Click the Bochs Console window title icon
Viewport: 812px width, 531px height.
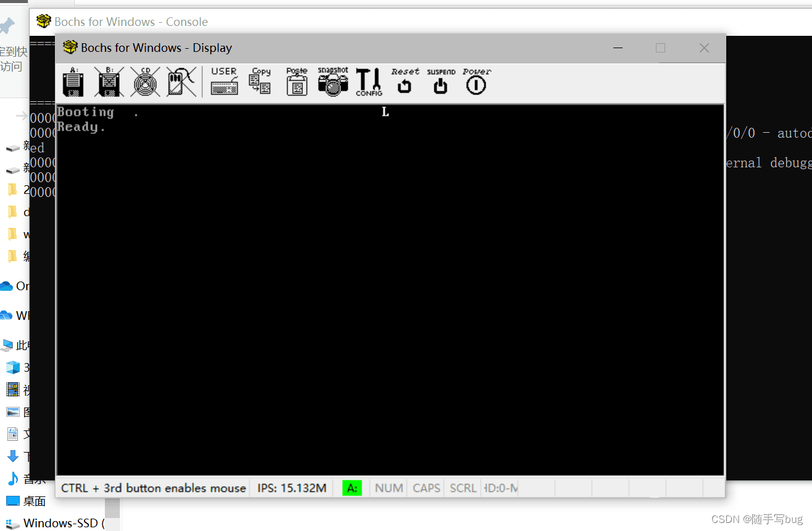[43, 22]
